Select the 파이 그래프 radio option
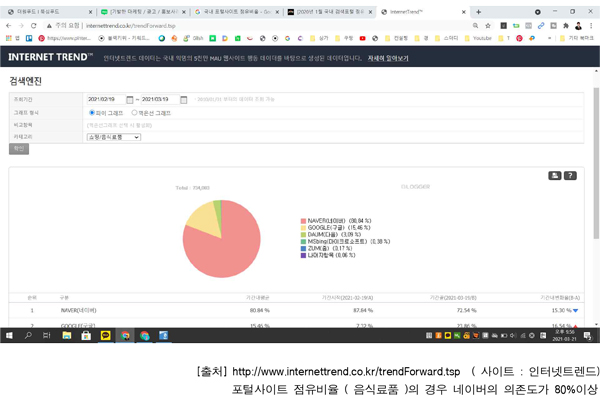 click(92, 113)
